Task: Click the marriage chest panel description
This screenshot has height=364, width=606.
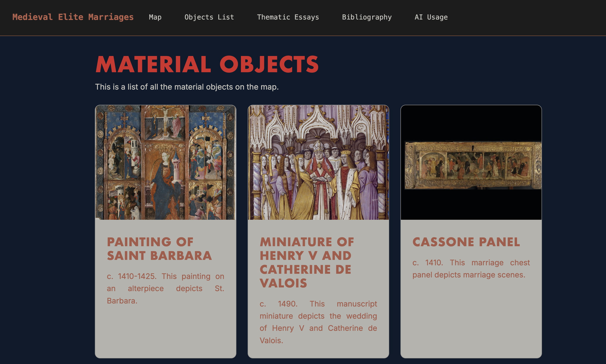Action: (471, 269)
